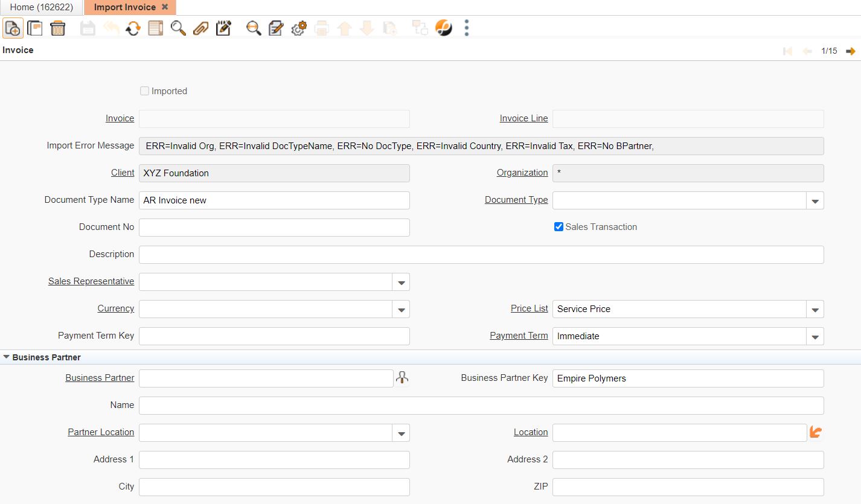Click the Partner Location label link
The image size is (861, 504).
101,432
